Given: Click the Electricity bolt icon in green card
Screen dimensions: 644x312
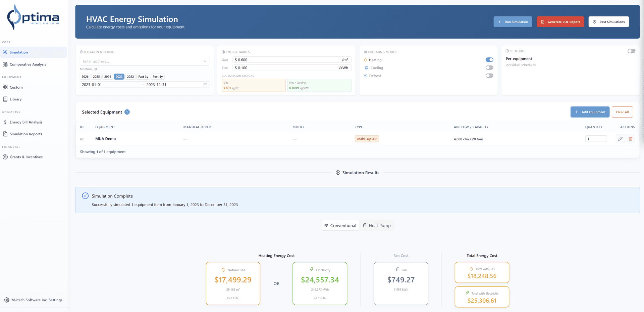Looking at the screenshot, I should [312, 270].
